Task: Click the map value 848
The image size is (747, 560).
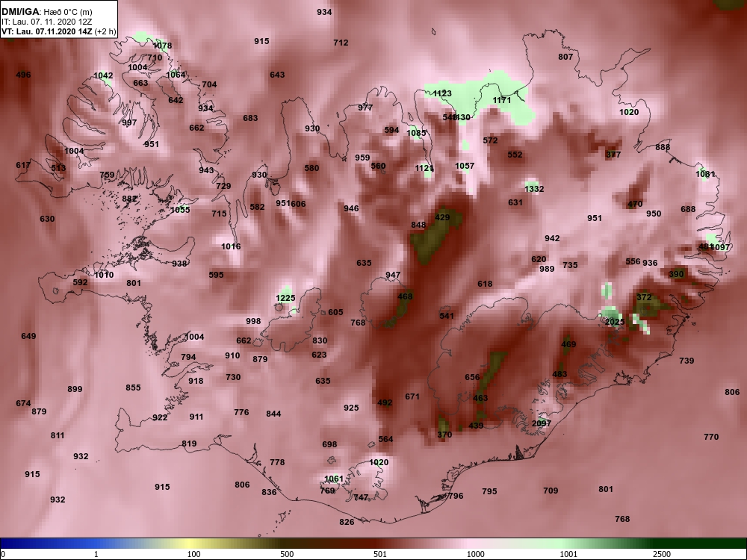Action: [418, 225]
